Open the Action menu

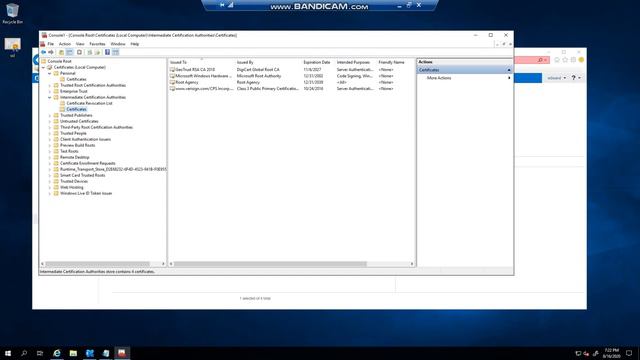point(65,44)
